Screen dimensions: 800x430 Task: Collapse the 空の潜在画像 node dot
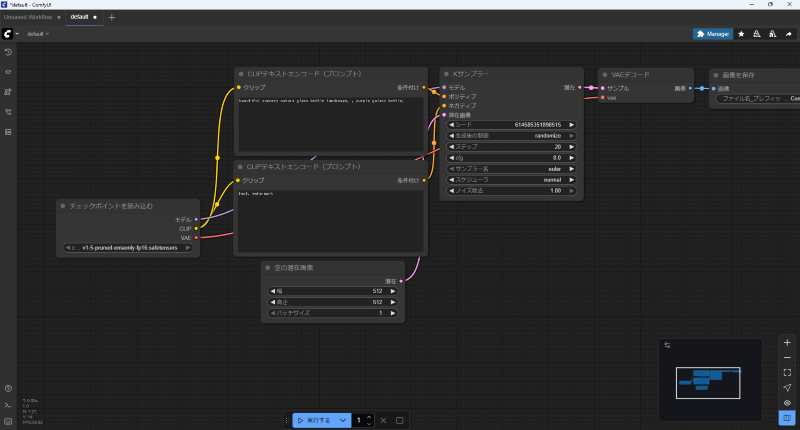coord(268,268)
